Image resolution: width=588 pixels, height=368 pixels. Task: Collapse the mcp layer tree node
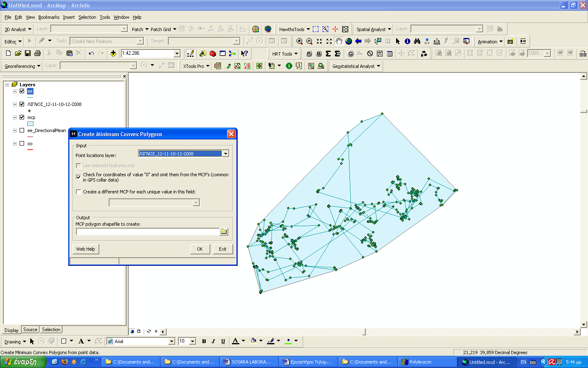coord(15,117)
